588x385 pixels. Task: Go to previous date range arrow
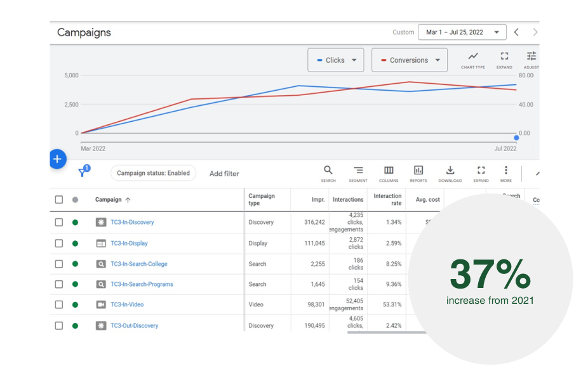click(x=516, y=32)
